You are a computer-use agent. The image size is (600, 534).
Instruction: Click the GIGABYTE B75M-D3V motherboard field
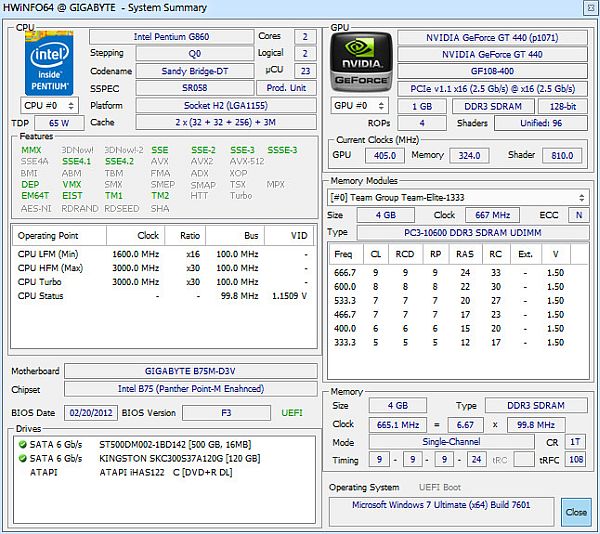(191, 371)
